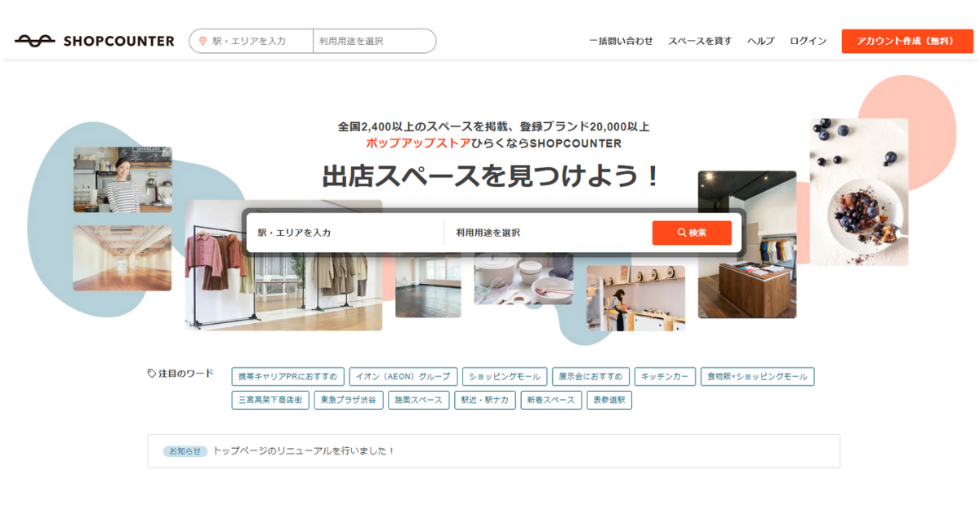The height and width of the screenshot is (514, 980).
Task: Open 利用用途を選択 dropdown in header
Action: [374, 41]
